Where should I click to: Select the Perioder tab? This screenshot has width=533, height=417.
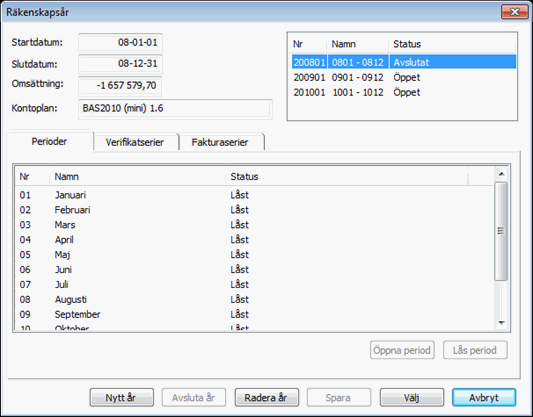click(50, 141)
